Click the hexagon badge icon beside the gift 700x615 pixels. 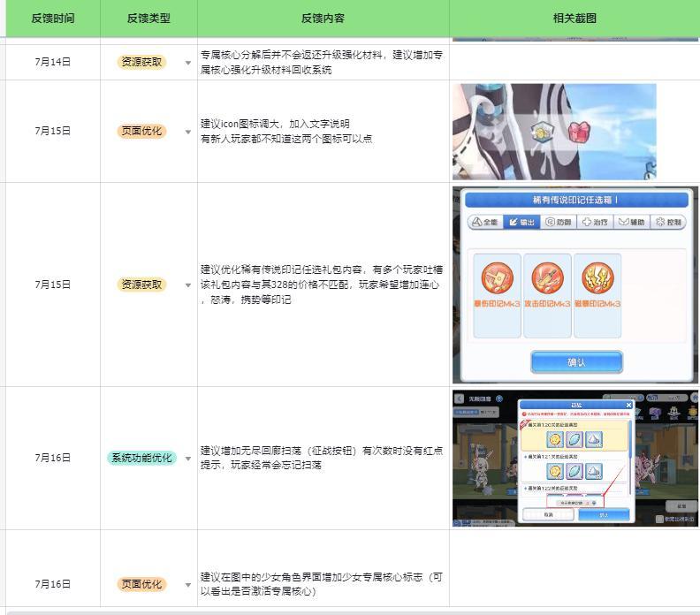tap(541, 133)
